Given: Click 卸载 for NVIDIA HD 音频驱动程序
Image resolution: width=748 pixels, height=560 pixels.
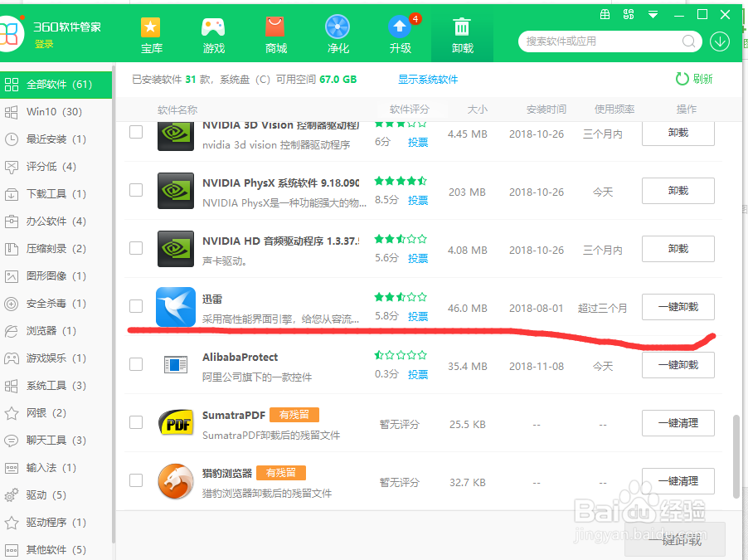Looking at the screenshot, I should [678, 249].
